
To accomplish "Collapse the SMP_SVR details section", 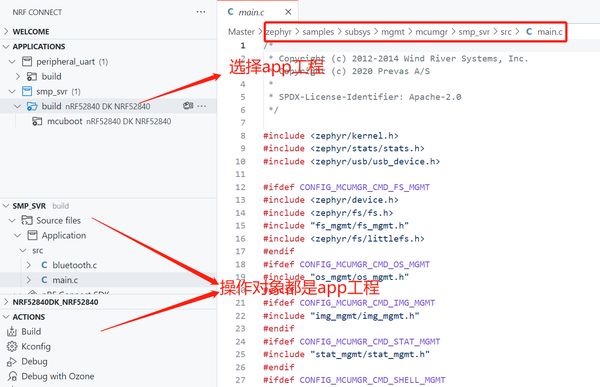I will click(6, 206).
